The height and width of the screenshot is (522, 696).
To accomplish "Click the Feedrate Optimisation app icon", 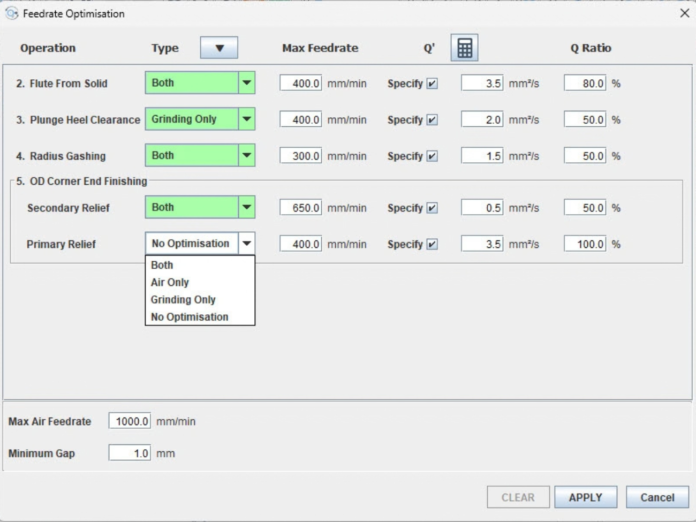I will pyautogui.click(x=12, y=13).
